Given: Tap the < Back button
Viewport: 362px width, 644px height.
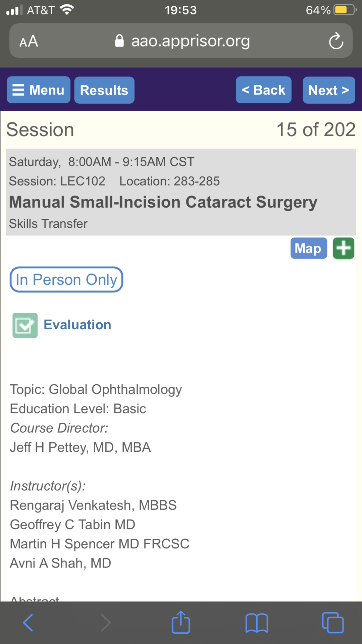Looking at the screenshot, I should [264, 90].
